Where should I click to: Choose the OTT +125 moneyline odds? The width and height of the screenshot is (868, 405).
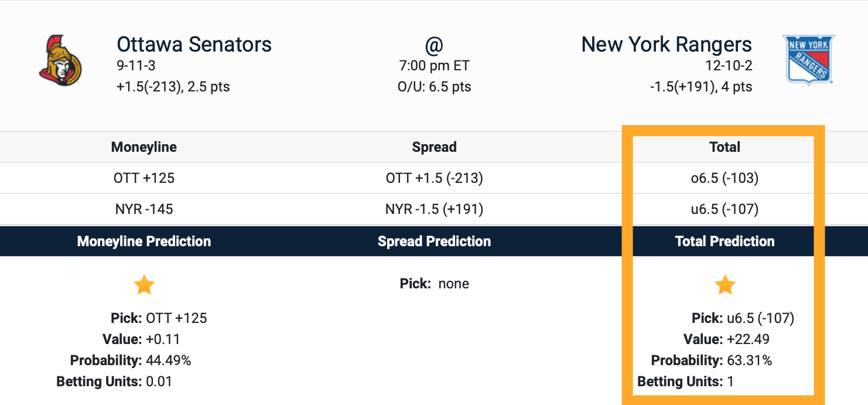tap(144, 178)
